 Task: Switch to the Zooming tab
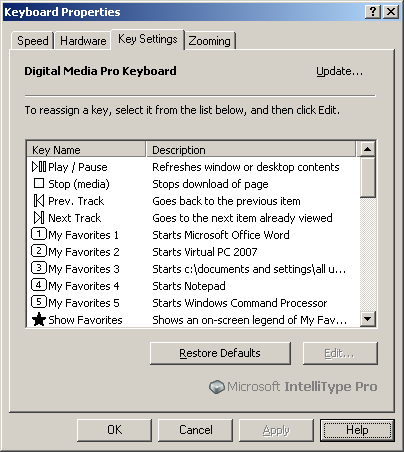pyautogui.click(x=210, y=41)
